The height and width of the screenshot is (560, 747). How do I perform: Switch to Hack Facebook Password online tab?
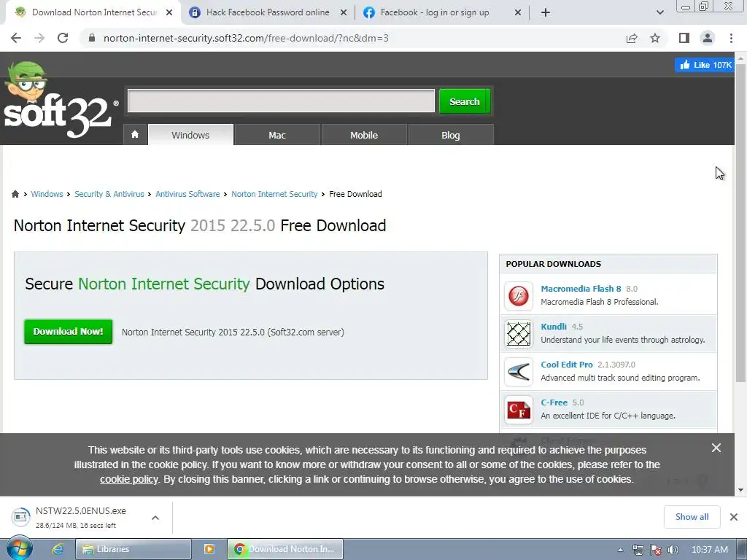tap(268, 13)
